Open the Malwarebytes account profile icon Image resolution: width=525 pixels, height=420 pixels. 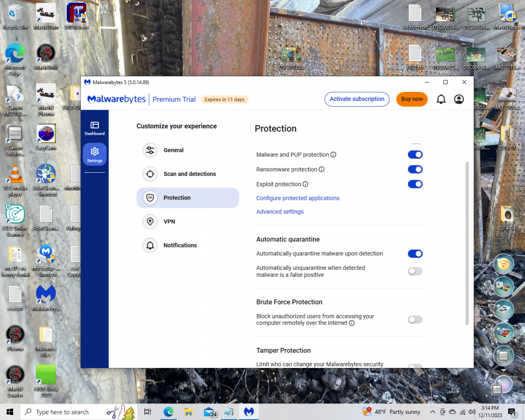point(459,99)
